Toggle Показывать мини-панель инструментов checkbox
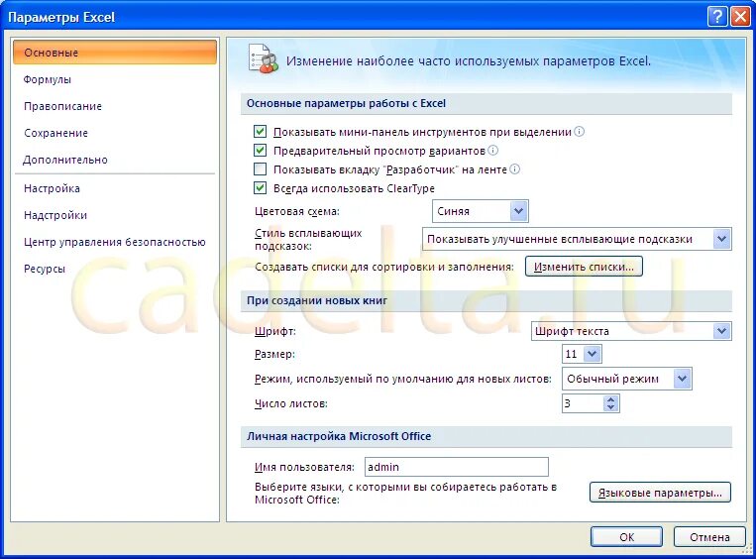The image size is (756, 559). (x=260, y=131)
